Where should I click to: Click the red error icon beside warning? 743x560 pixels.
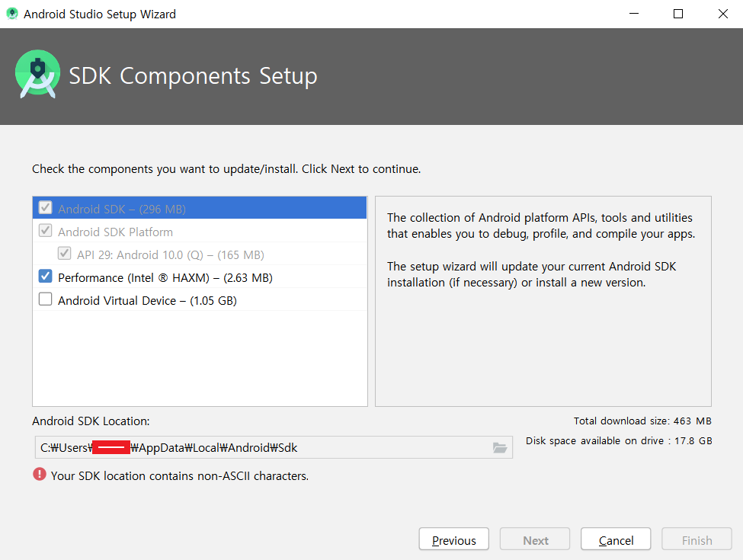coord(40,474)
